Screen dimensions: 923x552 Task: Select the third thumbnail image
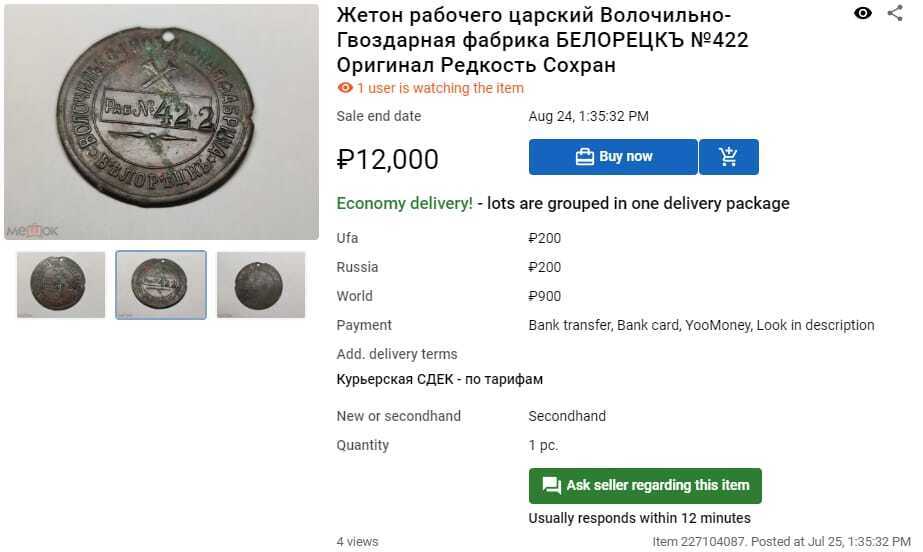(x=261, y=285)
